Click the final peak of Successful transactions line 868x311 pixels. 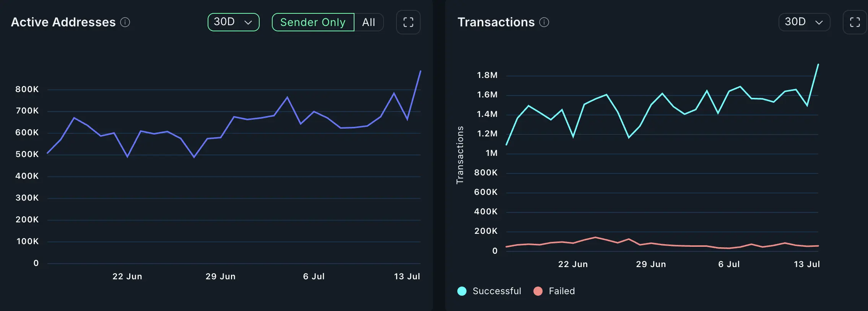tap(818, 65)
